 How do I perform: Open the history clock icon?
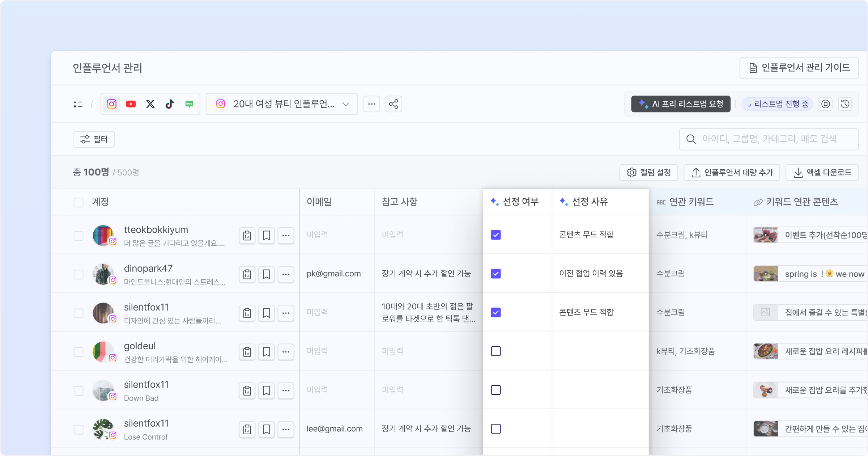click(x=845, y=104)
